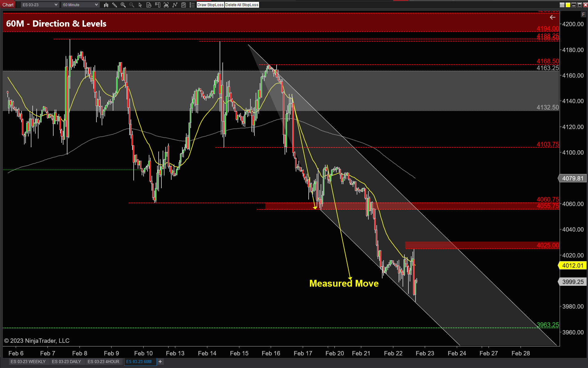Open the drawing tools pencil icon

point(115,5)
